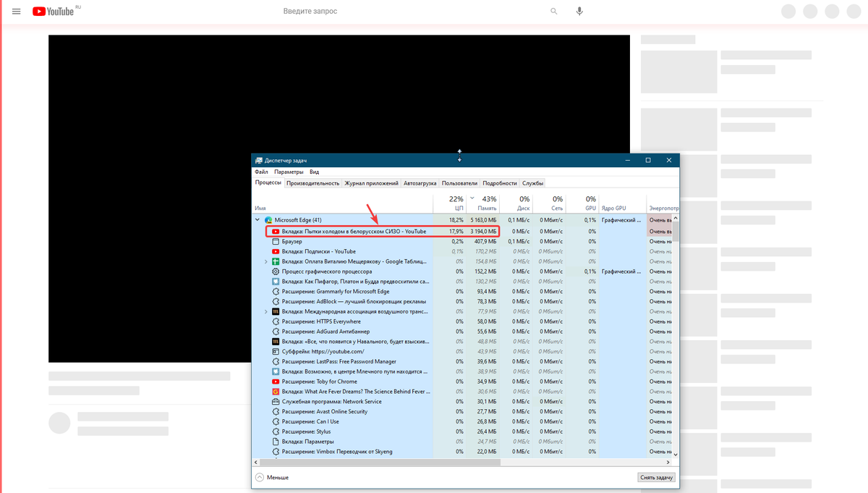Collapse Task Manager with Меньше
The image size is (868, 493).
[272, 478]
